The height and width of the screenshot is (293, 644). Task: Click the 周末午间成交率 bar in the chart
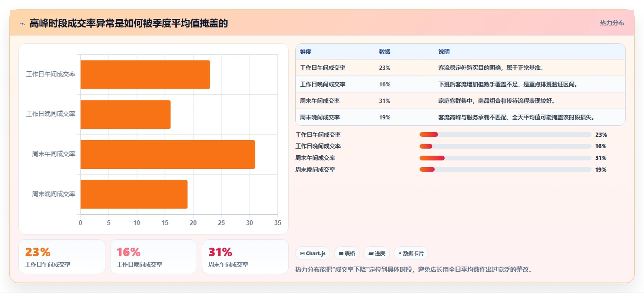168,154
